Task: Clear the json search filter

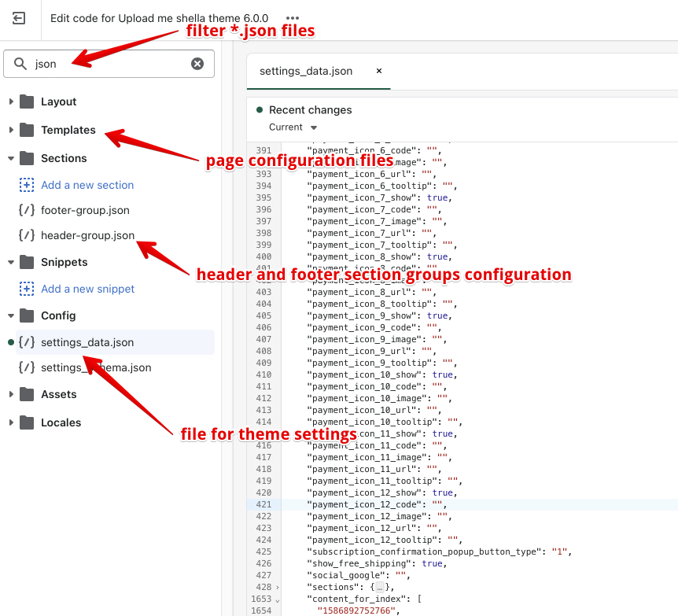Action: (197, 64)
